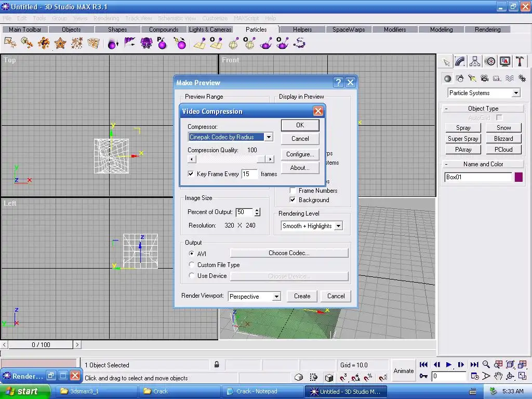Select the Custom File Type radio button
Screen dimensions: 532x399
point(191,264)
